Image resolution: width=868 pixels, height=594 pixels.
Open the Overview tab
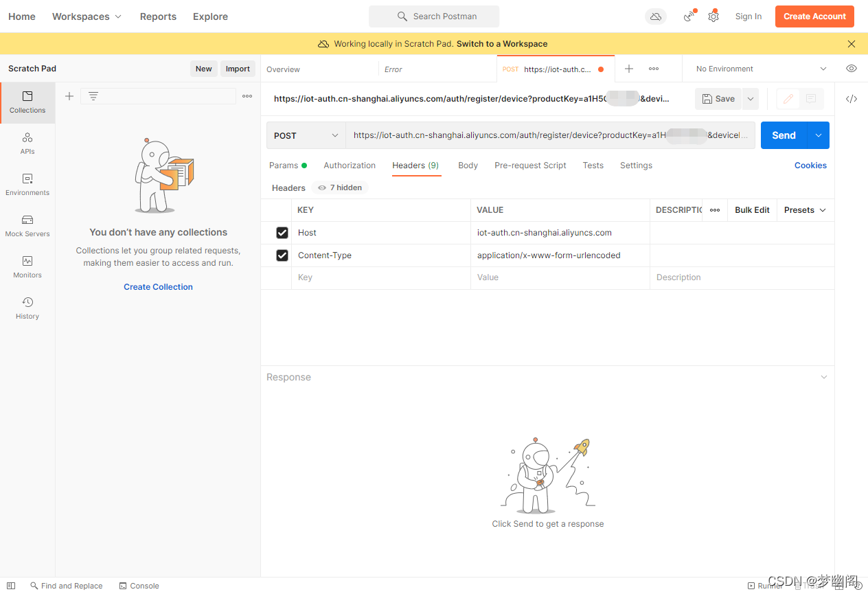coord(319,69)
